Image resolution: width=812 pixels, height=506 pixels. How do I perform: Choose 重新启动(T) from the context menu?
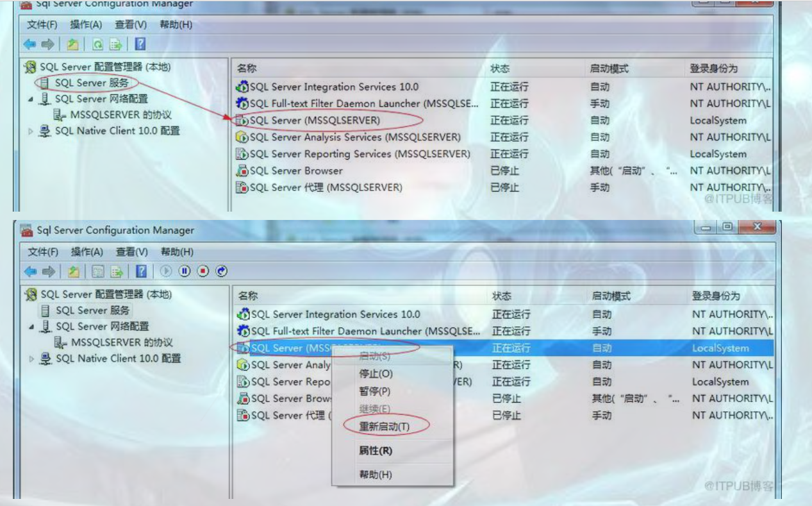click(x=392, y=426)
